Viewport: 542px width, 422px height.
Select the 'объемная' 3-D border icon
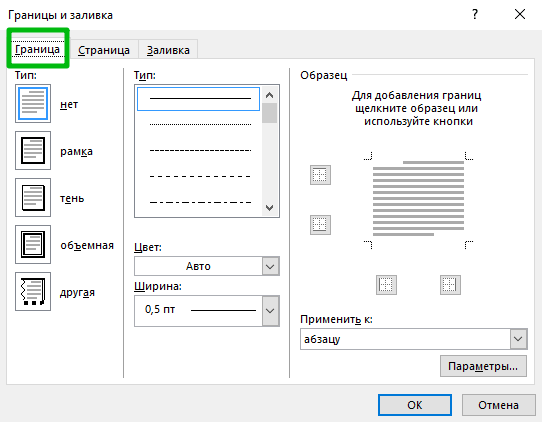pyautogui.click(x=33, y=244)
